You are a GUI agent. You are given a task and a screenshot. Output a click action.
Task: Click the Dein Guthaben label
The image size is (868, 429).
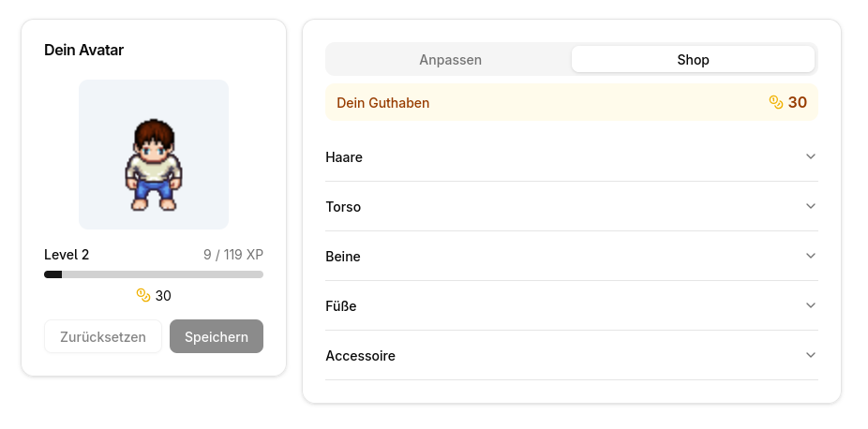coord(382,103)
